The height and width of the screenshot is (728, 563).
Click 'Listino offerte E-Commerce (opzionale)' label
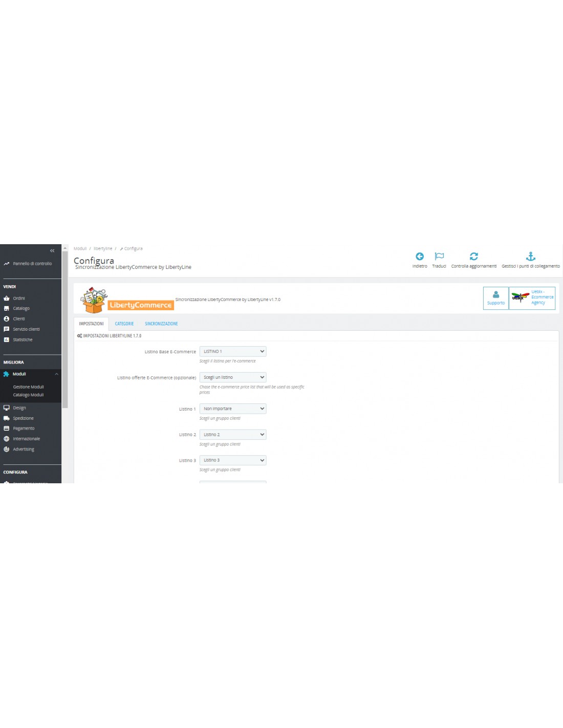click(x=157, y=378)
